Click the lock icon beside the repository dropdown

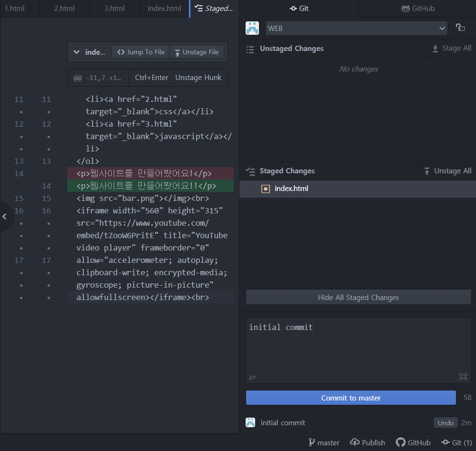[461, 28]
